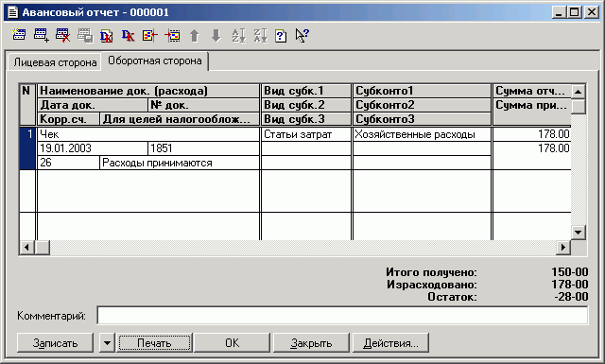Click the Закрыть button
This screenshot has height=364, width=605.
pos(311,343)
